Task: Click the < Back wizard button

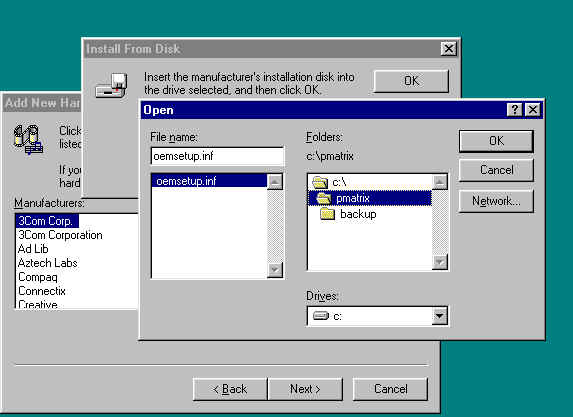Action: click(230, 389)
